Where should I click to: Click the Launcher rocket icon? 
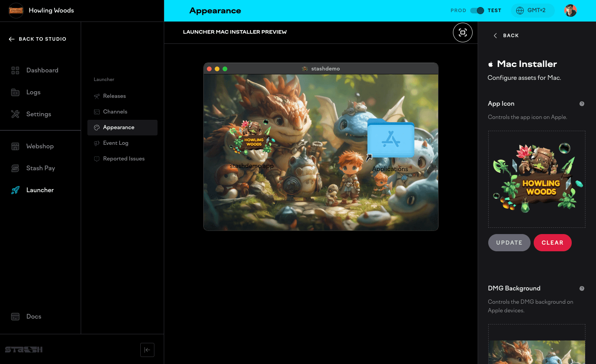coord(15,190)
